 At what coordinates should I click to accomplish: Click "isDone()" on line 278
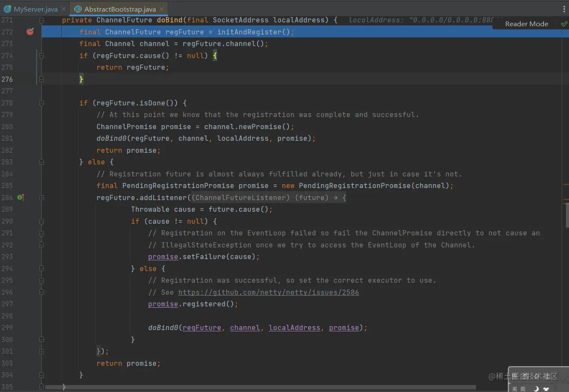tap(156, 103)
